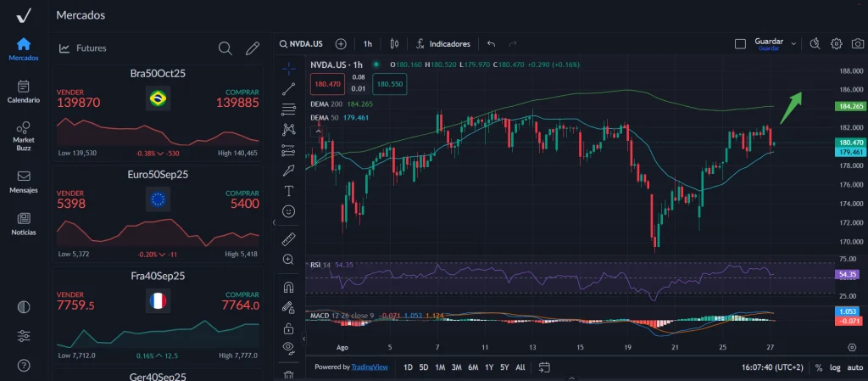Open chart settings gear icon
This screenshot has height=381, width=868.
click(x=836, y=44)
